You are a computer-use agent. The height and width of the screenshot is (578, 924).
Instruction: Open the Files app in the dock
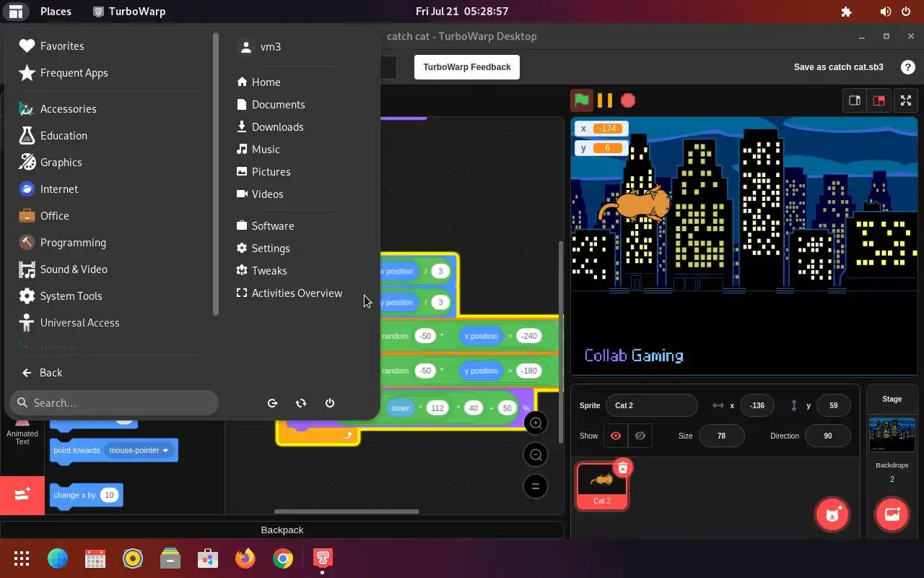tap(170, 558)
